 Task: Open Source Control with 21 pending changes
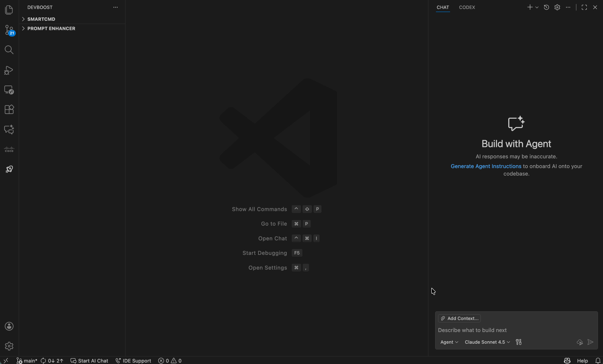point(9,30)
